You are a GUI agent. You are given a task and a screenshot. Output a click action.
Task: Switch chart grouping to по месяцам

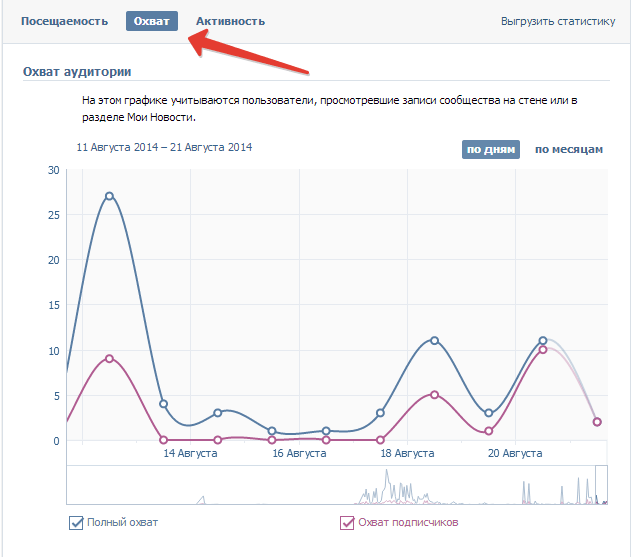568,149
